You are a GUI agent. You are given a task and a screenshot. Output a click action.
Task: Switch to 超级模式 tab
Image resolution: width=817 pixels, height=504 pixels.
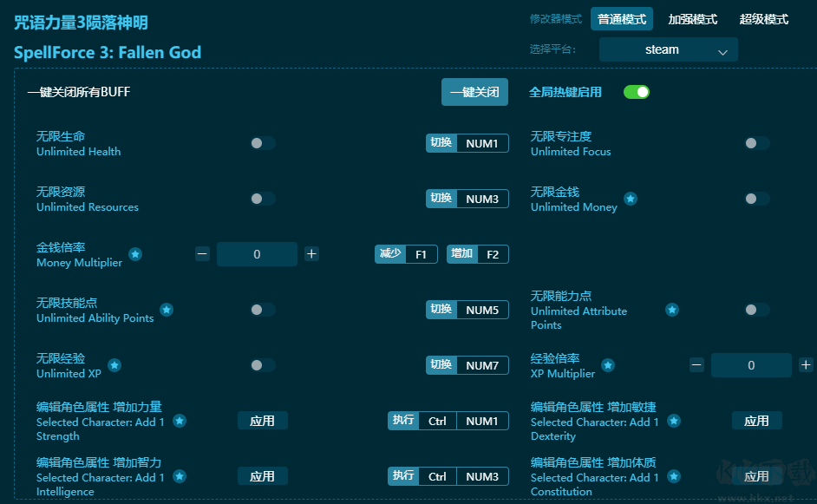click(x=764, y=19)
